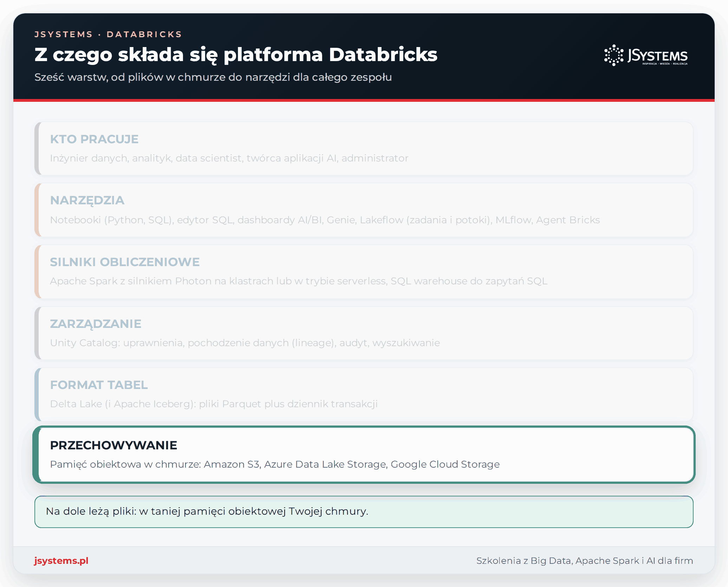The image size is (728, 587).
Task: Click the 'Pamięć obiektowa w chmurze: Amazon S3' description
Action: click(275, 464)
